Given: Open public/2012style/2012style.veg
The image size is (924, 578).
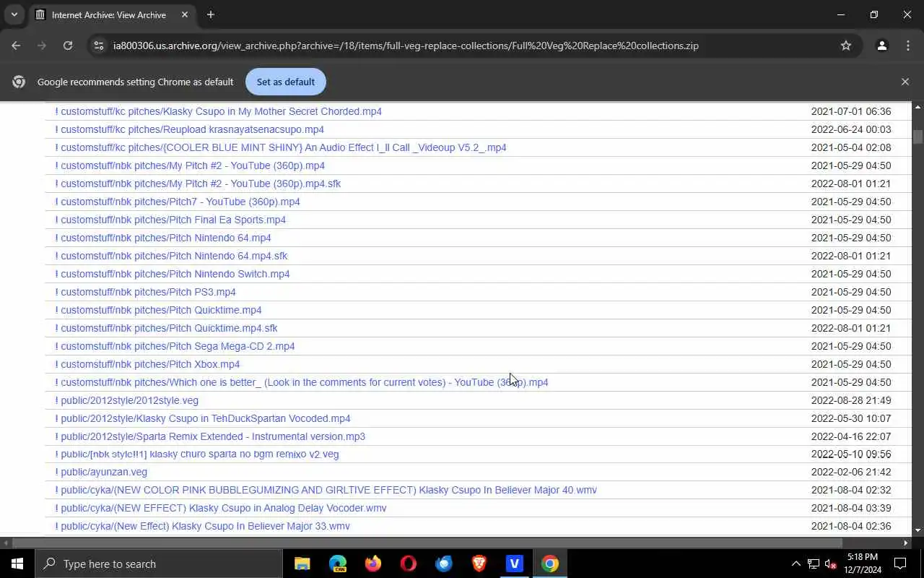Looking at the screenshot, I should (x=127, y=400).
